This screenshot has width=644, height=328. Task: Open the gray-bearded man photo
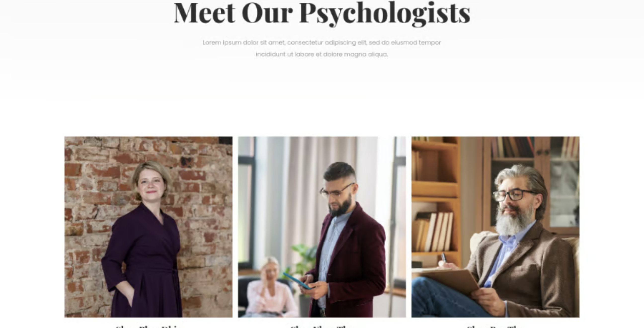495,227
